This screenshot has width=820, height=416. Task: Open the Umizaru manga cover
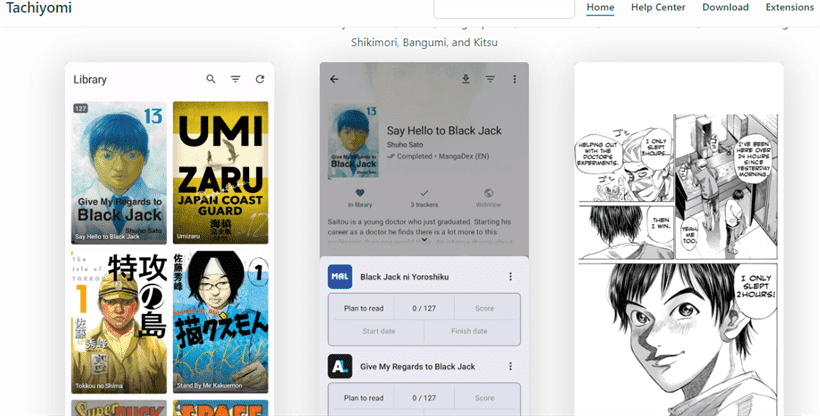[220, 173]
